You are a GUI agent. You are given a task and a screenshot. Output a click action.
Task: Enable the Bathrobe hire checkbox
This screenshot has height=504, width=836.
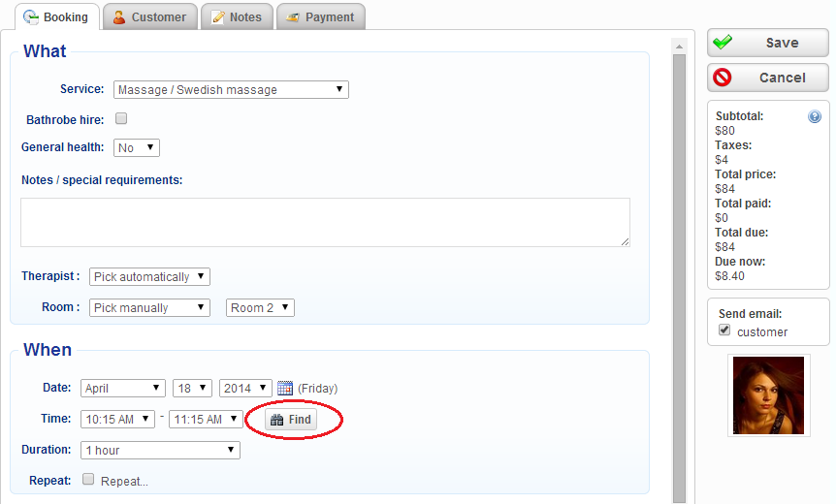(x=121, y=119)
